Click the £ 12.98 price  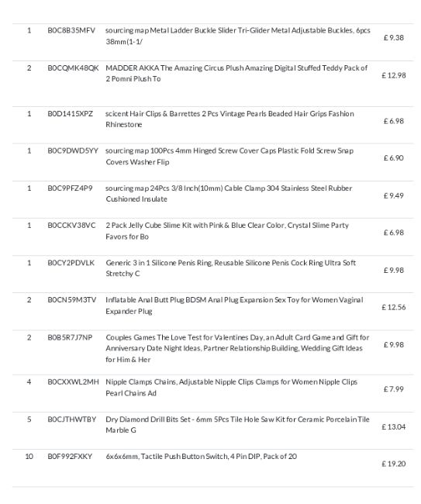tap(394, 75)
